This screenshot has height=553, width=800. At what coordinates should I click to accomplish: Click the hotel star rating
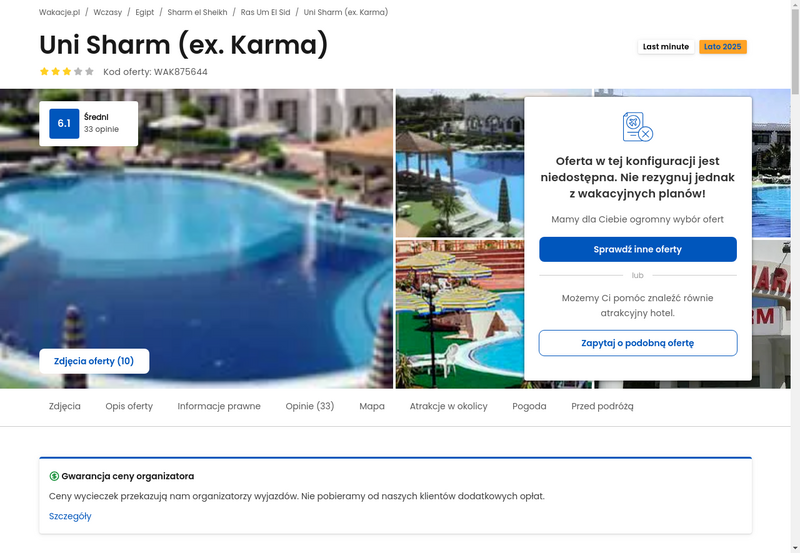click(x=67, y=71)
